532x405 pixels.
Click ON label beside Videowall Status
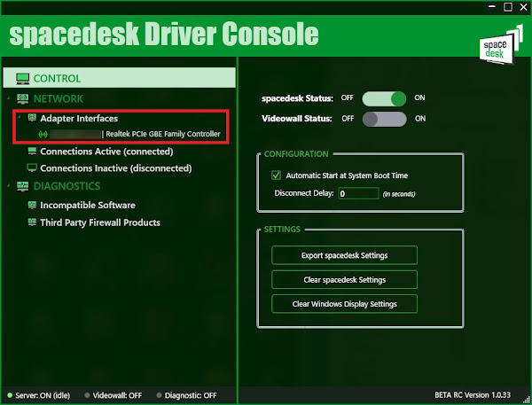tap(420, 119)
